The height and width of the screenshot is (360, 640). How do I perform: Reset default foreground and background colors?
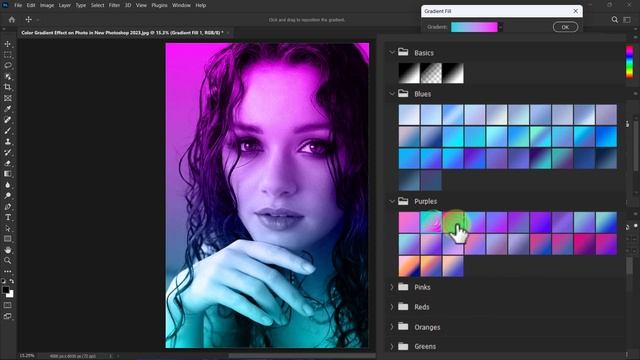tap(3, 281)
